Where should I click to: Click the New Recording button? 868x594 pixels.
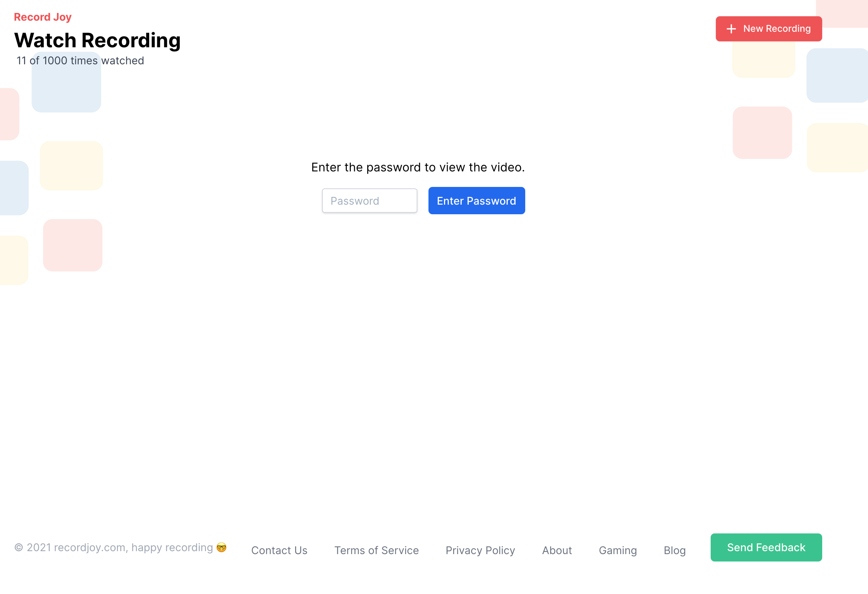pyautogui.click(x=769, y=29)
